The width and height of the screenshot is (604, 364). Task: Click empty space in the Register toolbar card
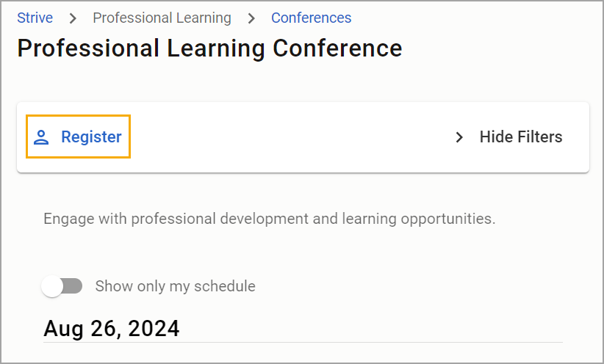click(x=289, y=137)
